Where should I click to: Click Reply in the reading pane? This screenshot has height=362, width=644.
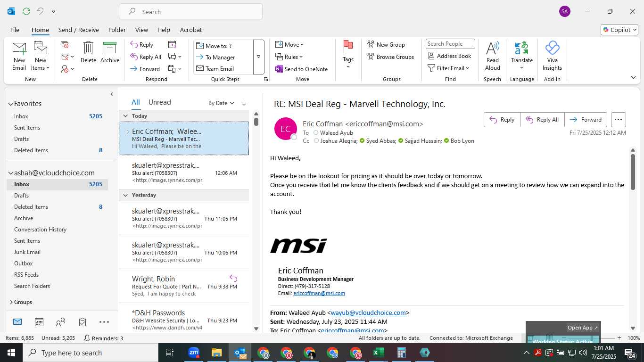502,120
